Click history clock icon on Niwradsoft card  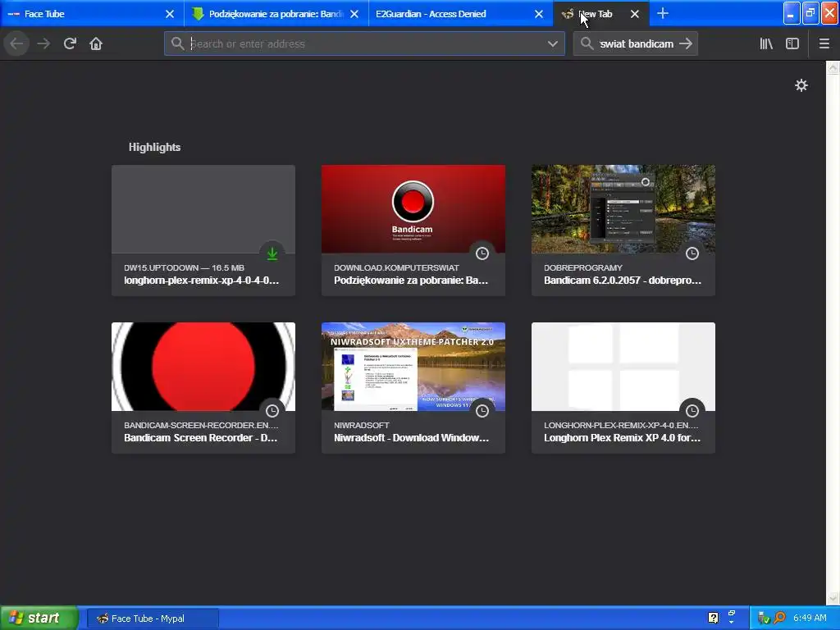pyautogui.click(x=482, y=411)
